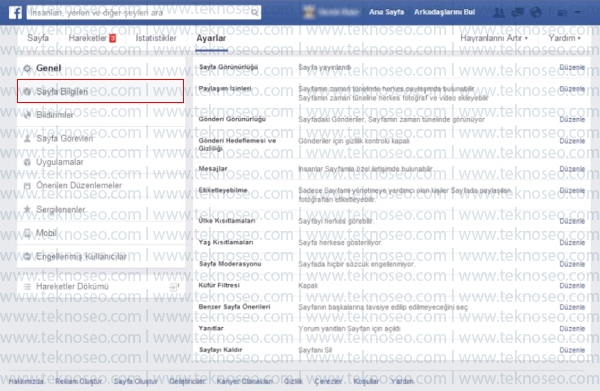Switch to the İstatistikler tab
This screenshot has width=600, height=391.
pyautogui.click(x=156, y=38)
